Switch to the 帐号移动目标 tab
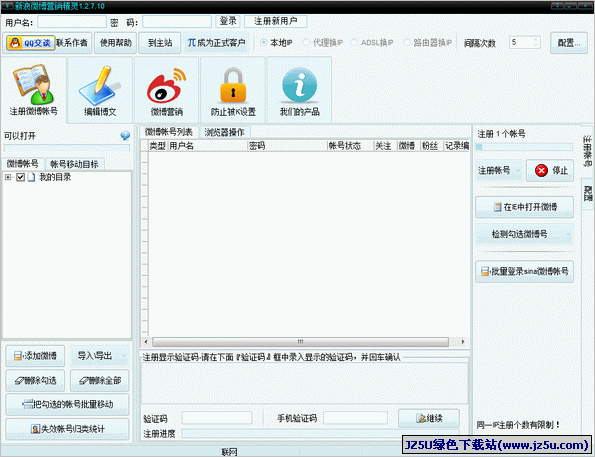Screen dimensions: 595x457 tap(74, 164)
